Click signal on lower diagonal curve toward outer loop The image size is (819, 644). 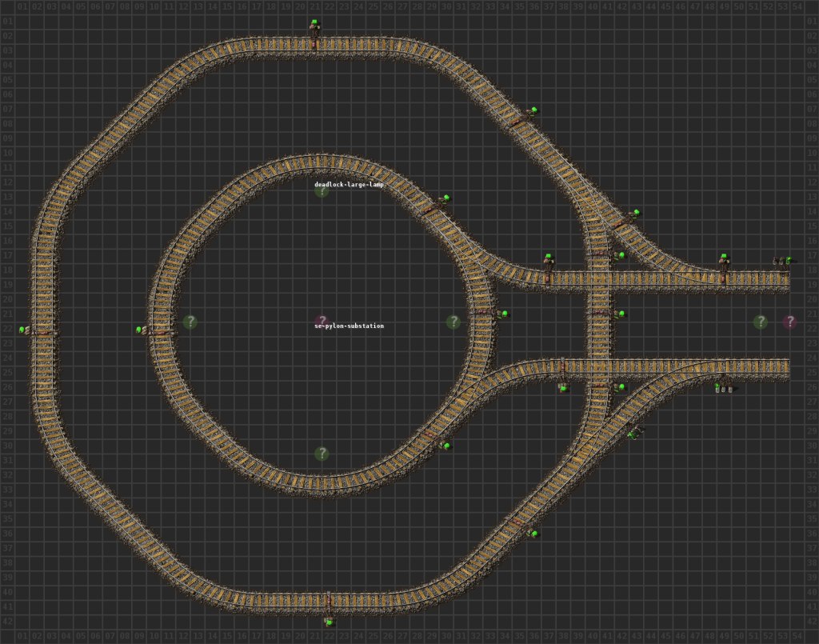(636, 433)
